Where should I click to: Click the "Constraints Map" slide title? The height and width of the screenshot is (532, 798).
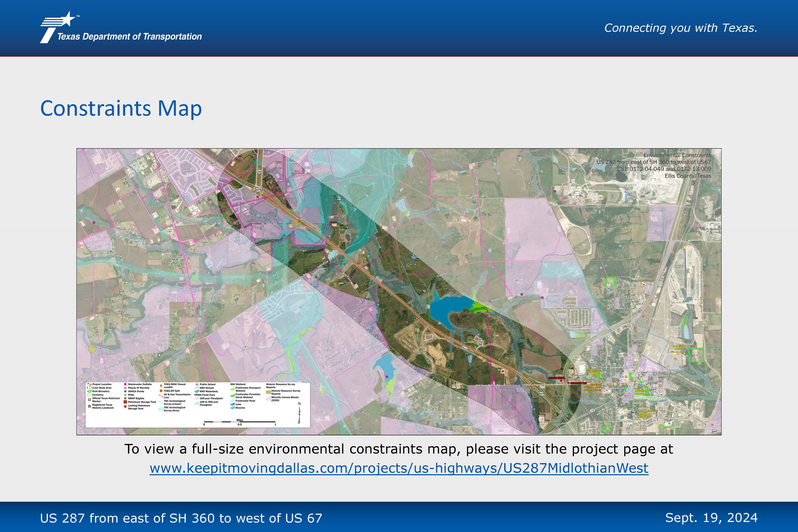[x=121, y=109]
